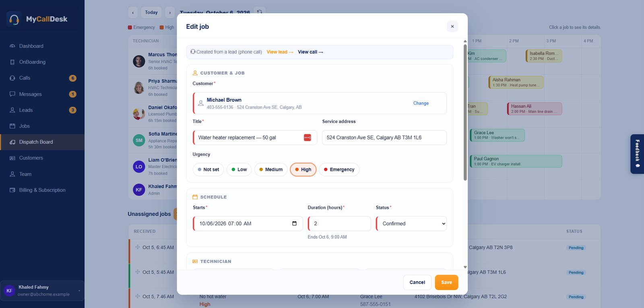Click the Duration (hours) input field

click(339, 223)
